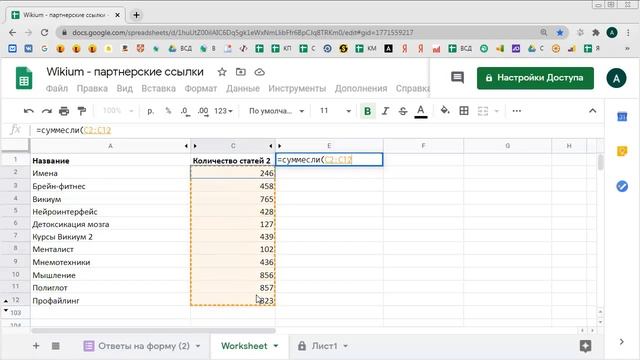Open Keep notes in the side panel

[x=622, y=151]
